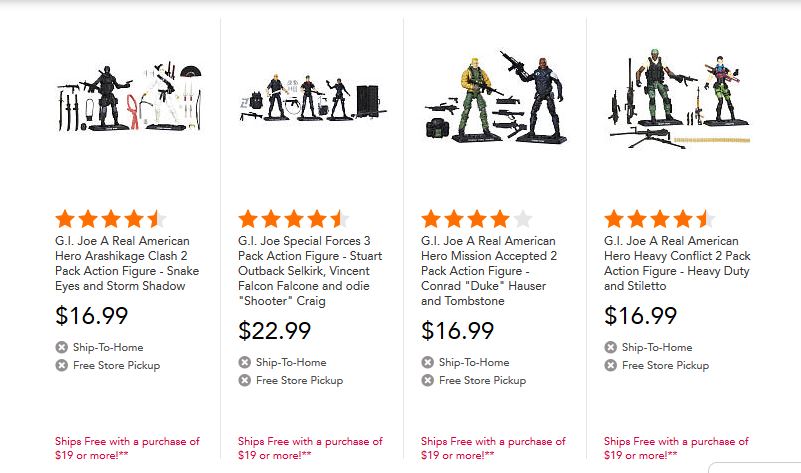
Task: Click Ships Free promo under Heavy Conflict pack
Action: [675, 447]
